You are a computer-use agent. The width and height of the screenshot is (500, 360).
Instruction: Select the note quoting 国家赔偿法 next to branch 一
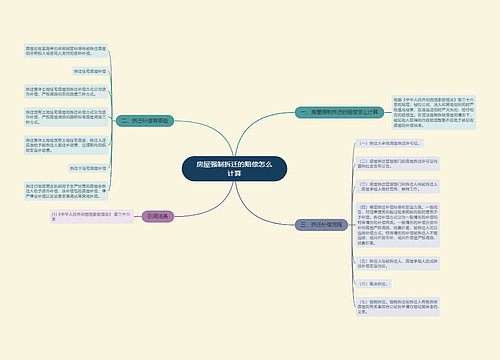click(434, 112)
